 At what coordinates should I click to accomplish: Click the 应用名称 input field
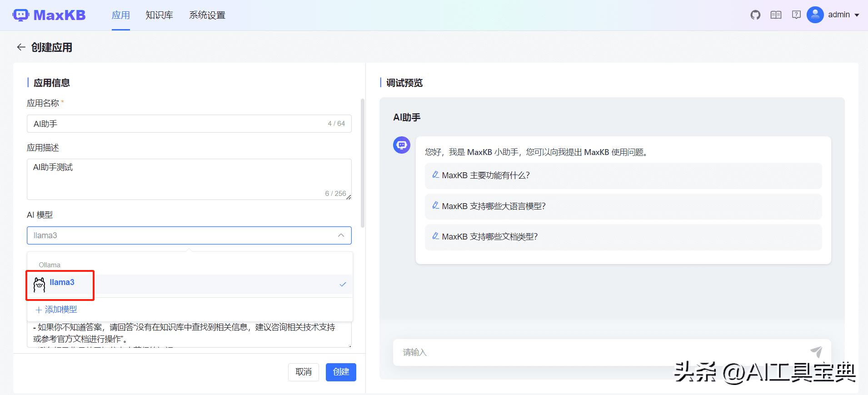[177, 124]
